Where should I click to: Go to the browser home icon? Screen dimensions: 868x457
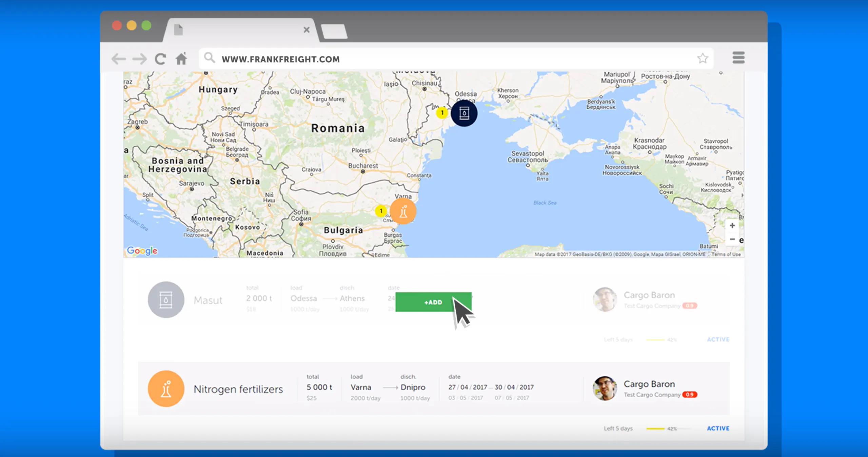(x=181, y=59)
